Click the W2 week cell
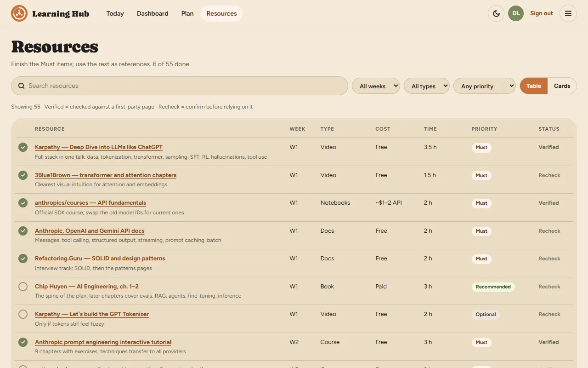 tap(294, 342)
